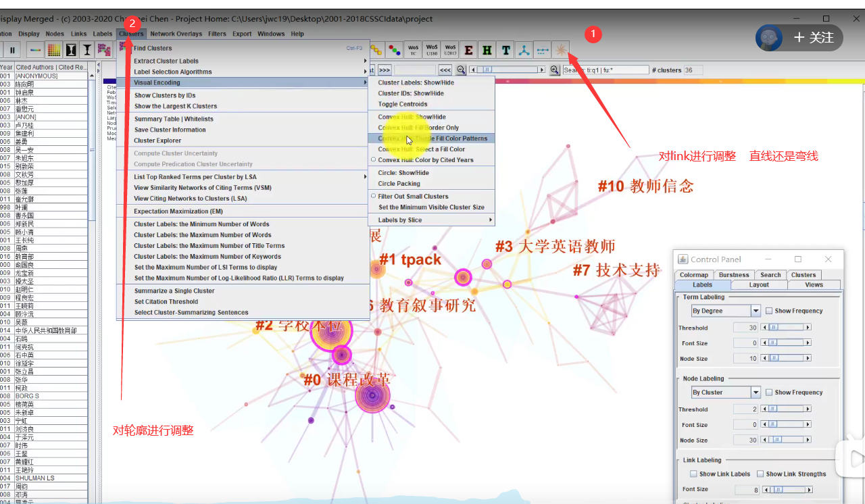Click the multicolor grid toolbar icon
865x504 pixels.
coord(54,50)
